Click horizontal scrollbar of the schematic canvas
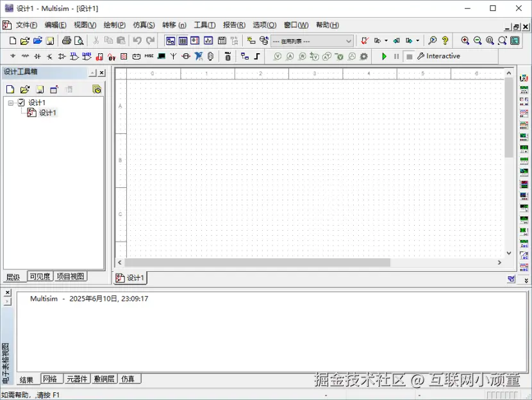 [258, 262]
